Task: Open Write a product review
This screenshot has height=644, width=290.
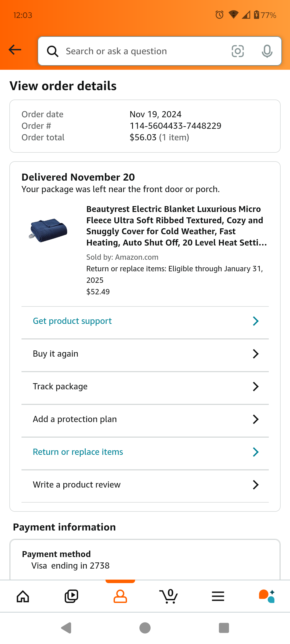Action: (145, 485)
